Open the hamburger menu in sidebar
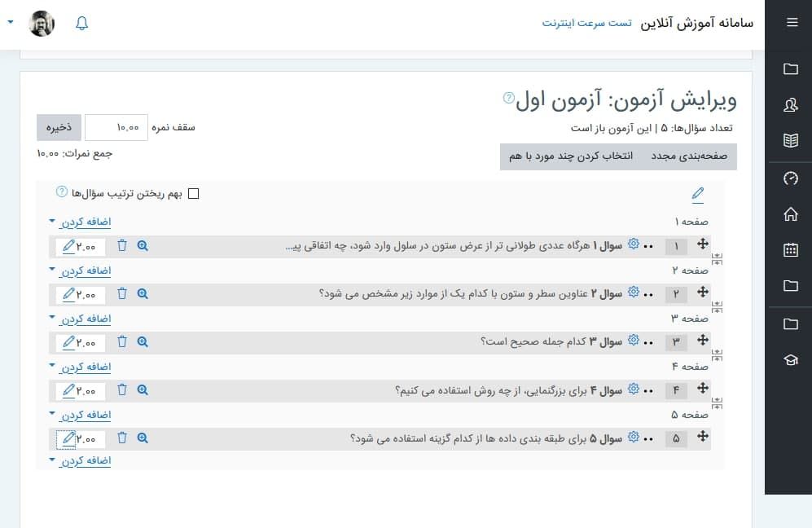Screen dimensions: 812x528 pyautogui.click(x=792, y=22)
